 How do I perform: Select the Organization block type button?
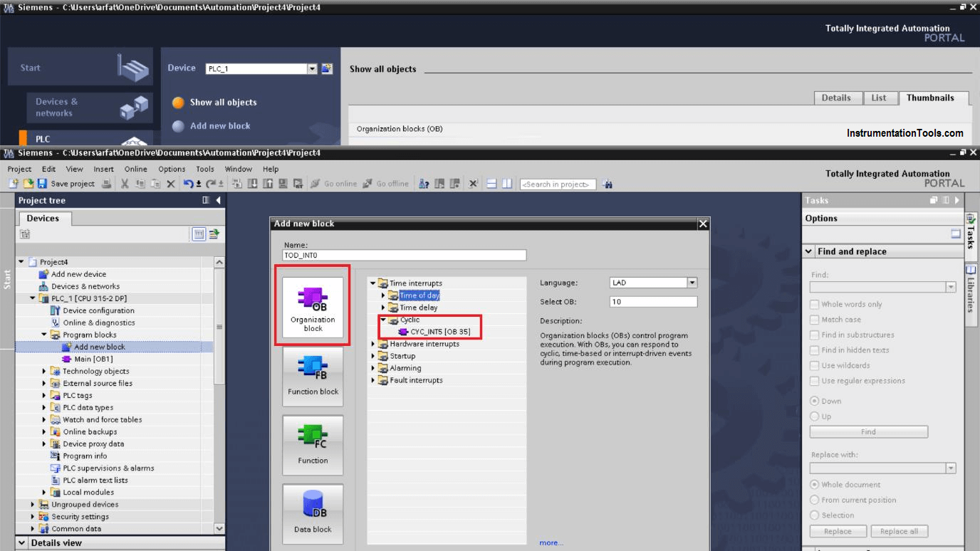click(313, 306)
